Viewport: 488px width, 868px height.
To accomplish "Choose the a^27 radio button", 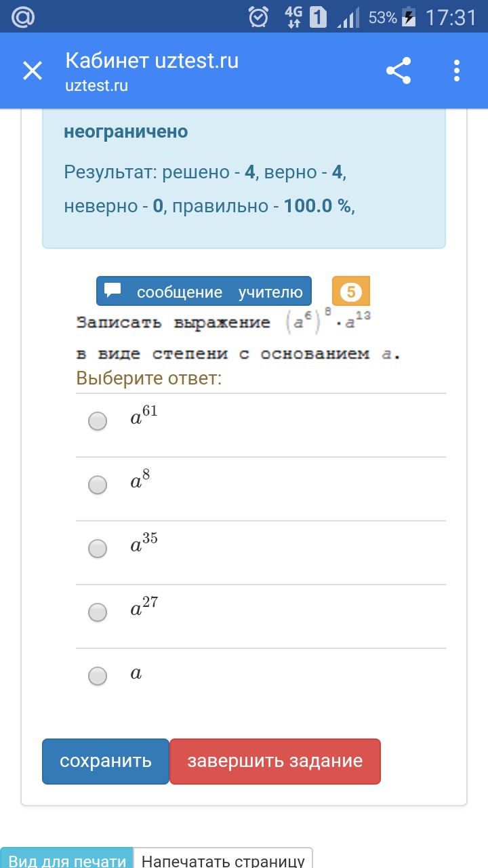I will [x=98, y=612].
